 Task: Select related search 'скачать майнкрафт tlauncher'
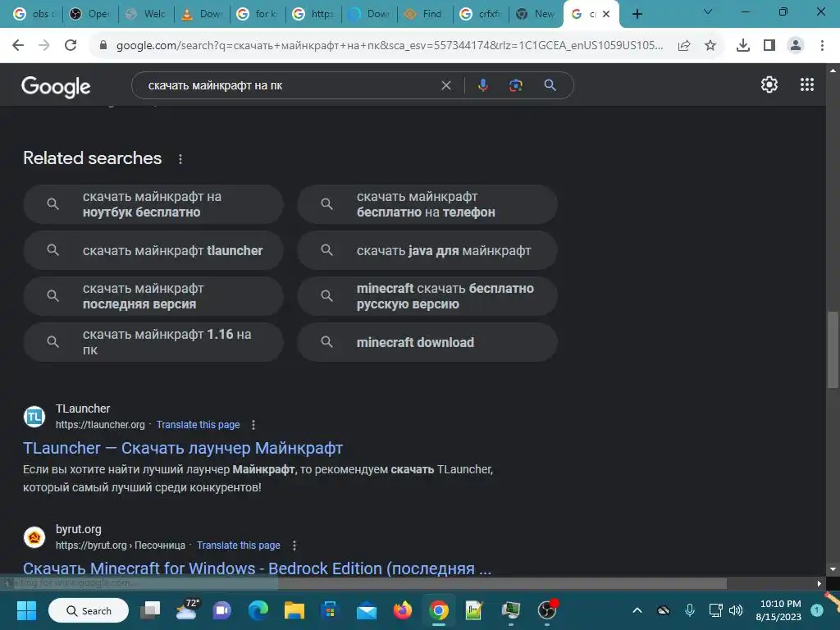point(153,250)
